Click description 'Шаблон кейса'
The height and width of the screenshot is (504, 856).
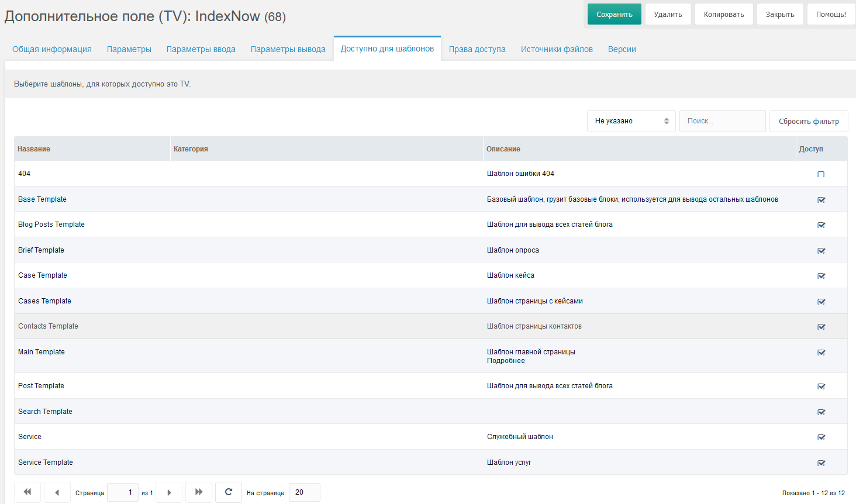[x=510, y=275]
